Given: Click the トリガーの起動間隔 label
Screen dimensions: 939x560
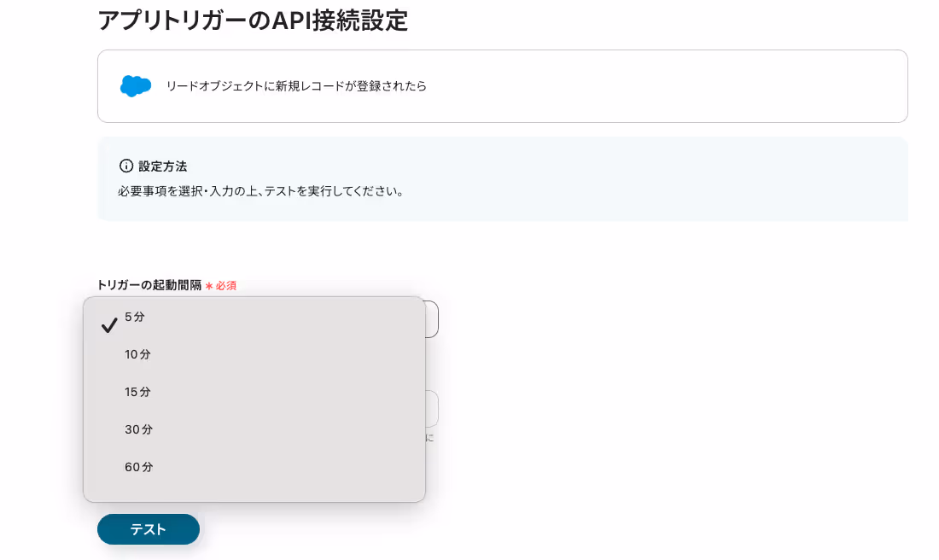Looking at the screenshot, I should pos(149,285).
